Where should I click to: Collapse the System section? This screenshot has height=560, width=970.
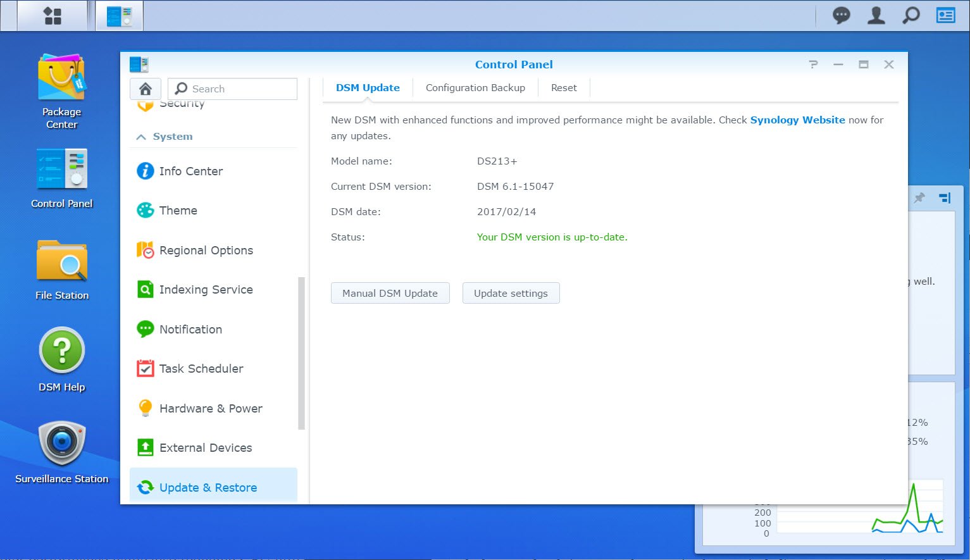pyautogui.click(x=141, y=137)
